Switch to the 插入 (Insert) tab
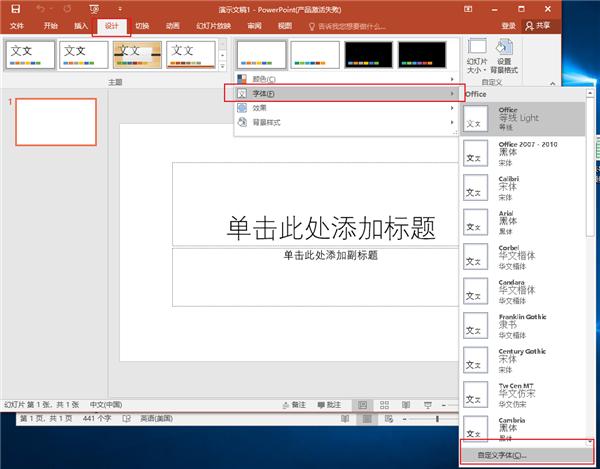 click(81, 26)
